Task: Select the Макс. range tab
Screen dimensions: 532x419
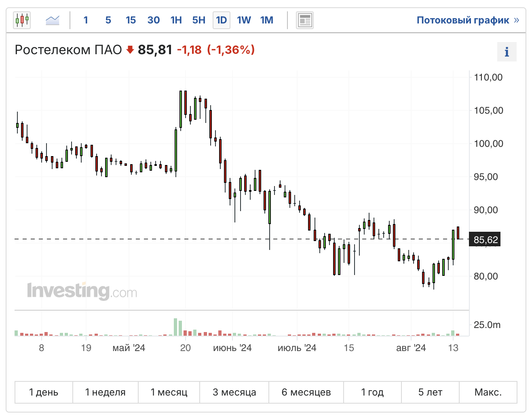Action: pos(488,392)
